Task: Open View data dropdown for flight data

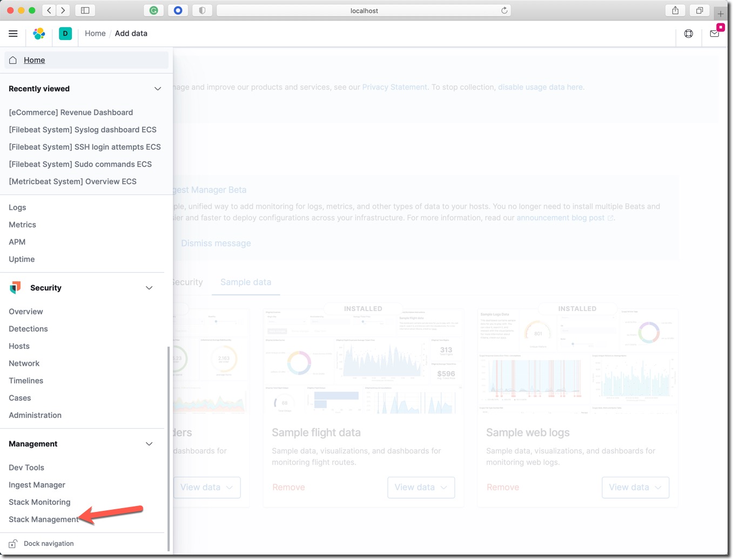Action: (x=421, y=487)
